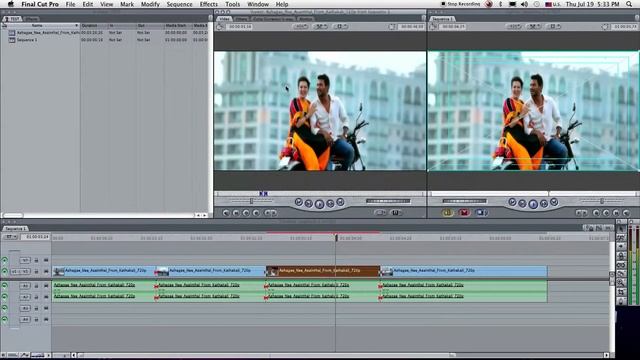This screenshot has height=360, width=640.
Task: Go to next edit in the Canvas
Action: [x=554, y=202]
